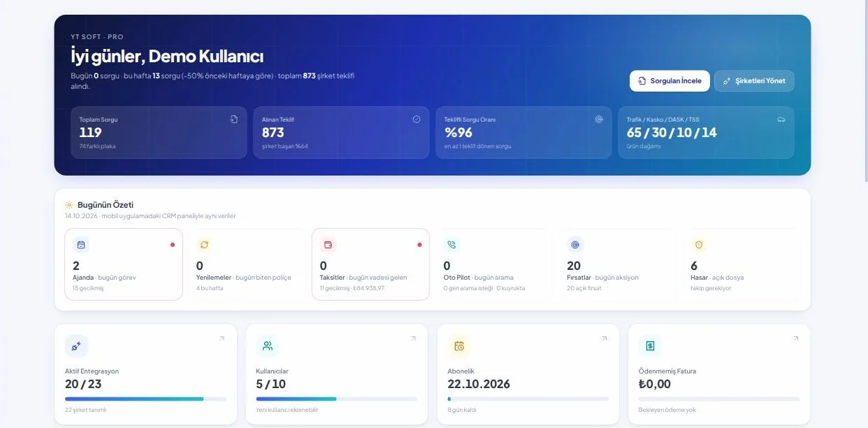
Task: Click the Kullanıcılar progress bar
Action: pos(337,399)
